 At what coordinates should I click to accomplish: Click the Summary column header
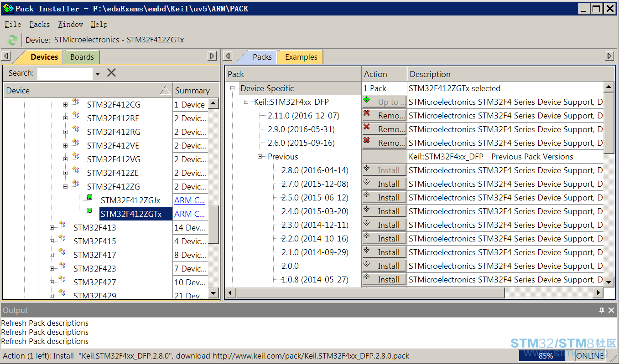(196, 91)
